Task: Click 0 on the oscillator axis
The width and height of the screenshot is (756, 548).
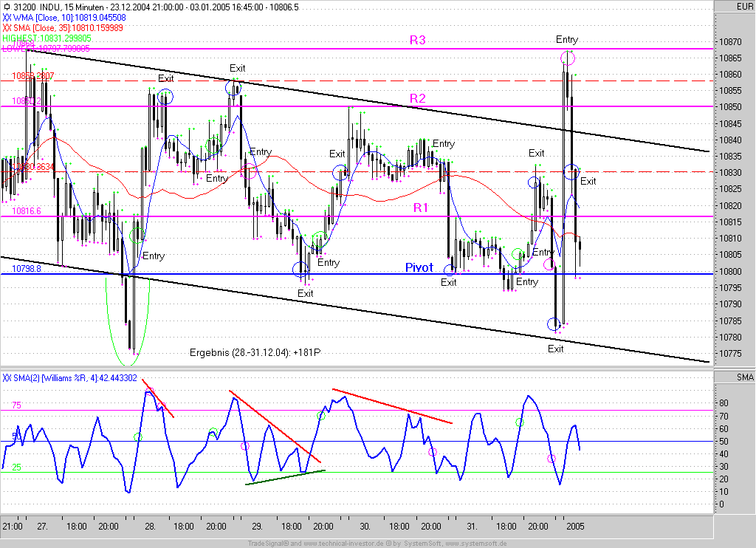Action: [x=722, y=504]
